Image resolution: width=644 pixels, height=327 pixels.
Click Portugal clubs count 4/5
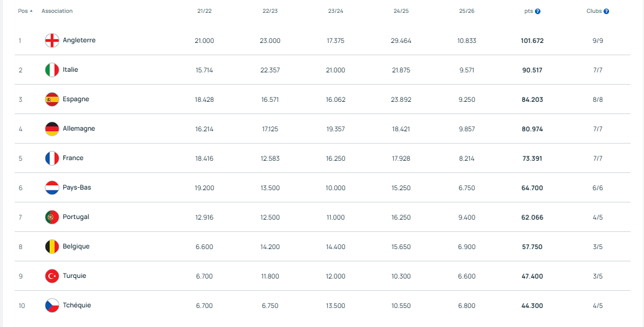[x=597, y=217]
